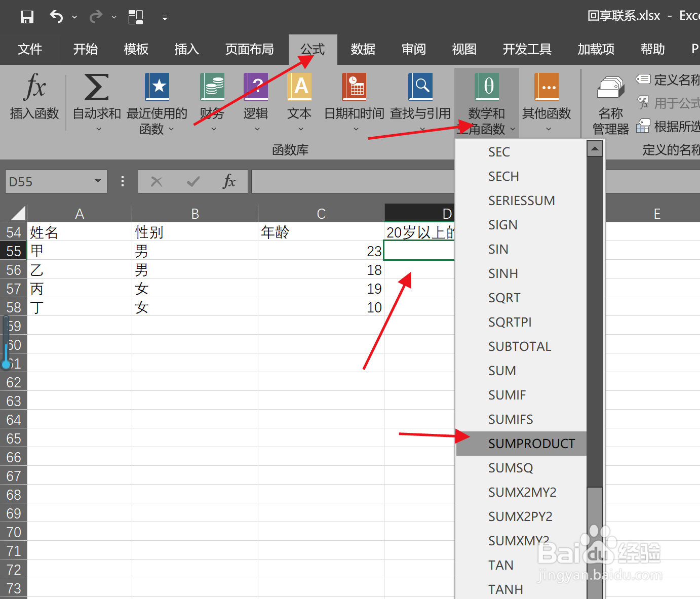Expand the Logical (逻辑) dropdown chevron
The height and width of the screenshot is (599, 700).
[257, 129]
